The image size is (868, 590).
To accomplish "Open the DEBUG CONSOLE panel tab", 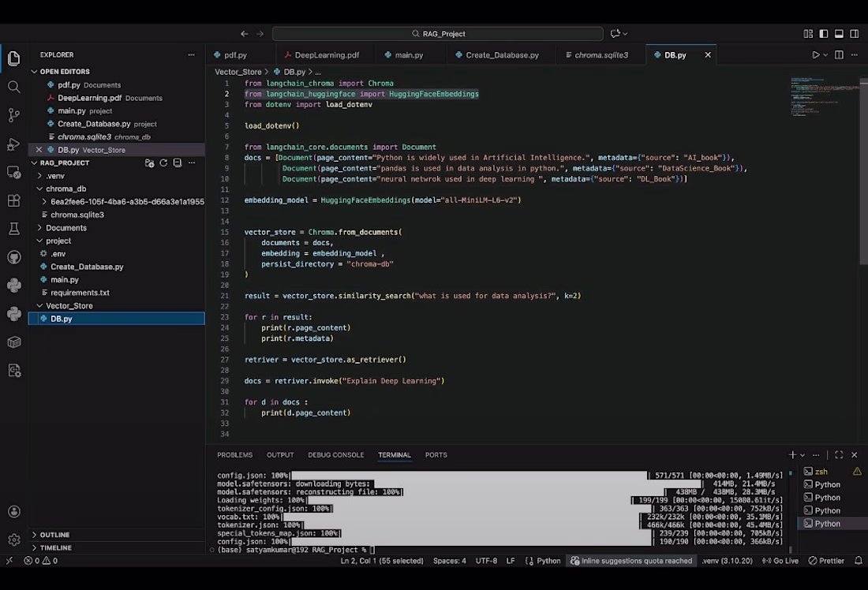I will [336, 455].
